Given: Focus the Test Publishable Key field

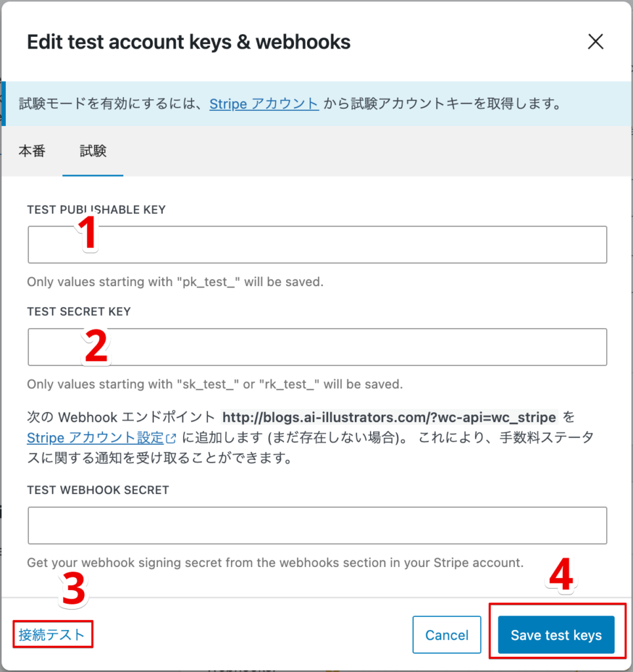Looking at the screenshot, I should (317, 245).
